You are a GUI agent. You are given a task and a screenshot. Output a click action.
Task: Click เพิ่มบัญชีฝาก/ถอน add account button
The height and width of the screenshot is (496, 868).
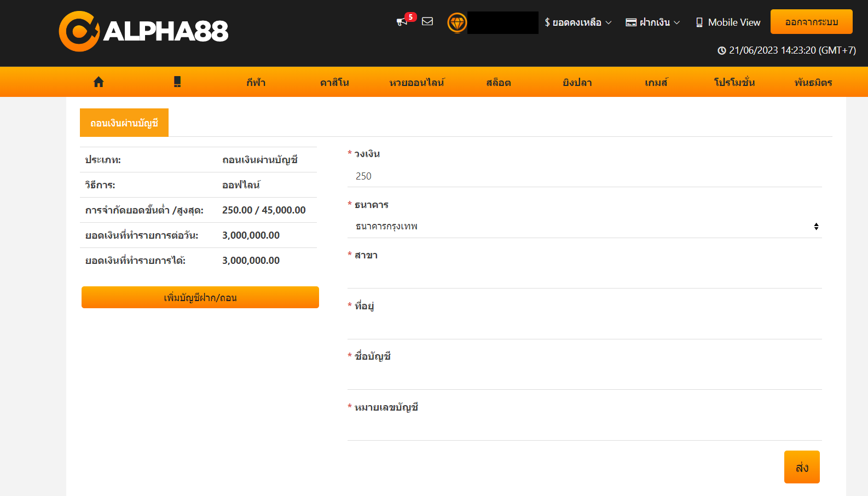tap(200, 297)
